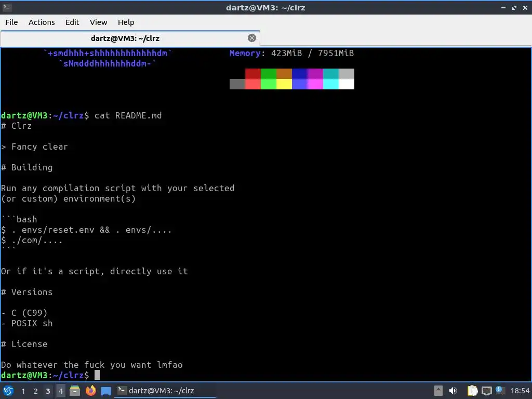The height and width of the screenshot is (399, 532).
Task: Maximize the terminal window
Action: [x=514, y=7]
